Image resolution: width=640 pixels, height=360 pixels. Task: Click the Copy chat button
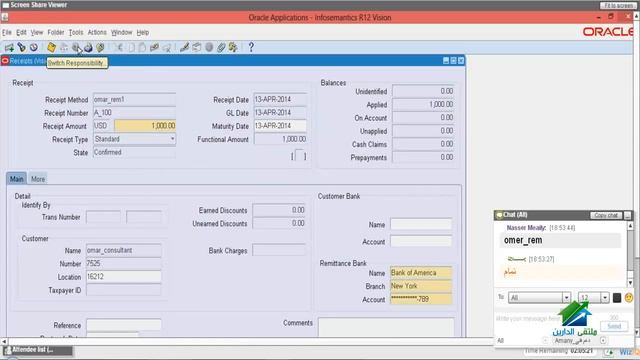click(606, 215)
